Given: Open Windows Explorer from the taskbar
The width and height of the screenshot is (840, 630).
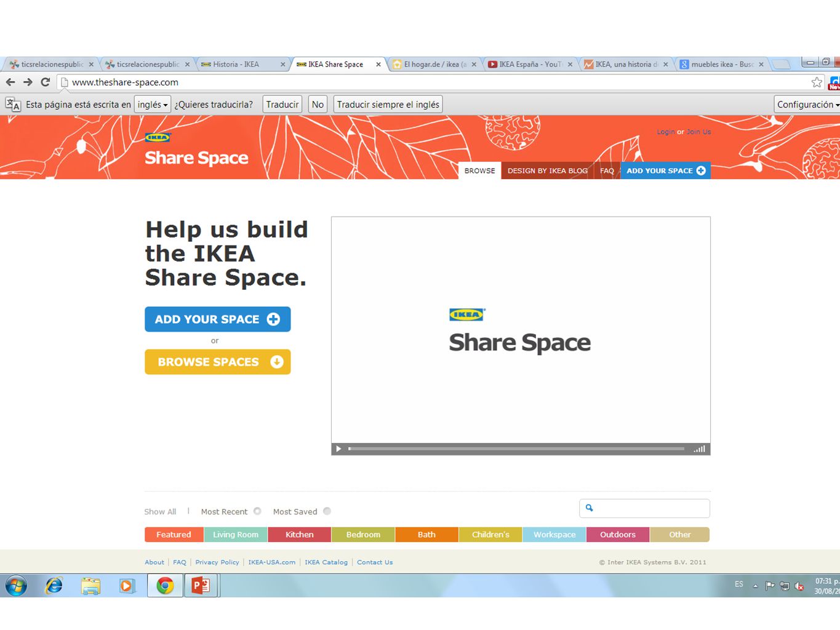Looking at the screenshot, I should click(90, 586).
